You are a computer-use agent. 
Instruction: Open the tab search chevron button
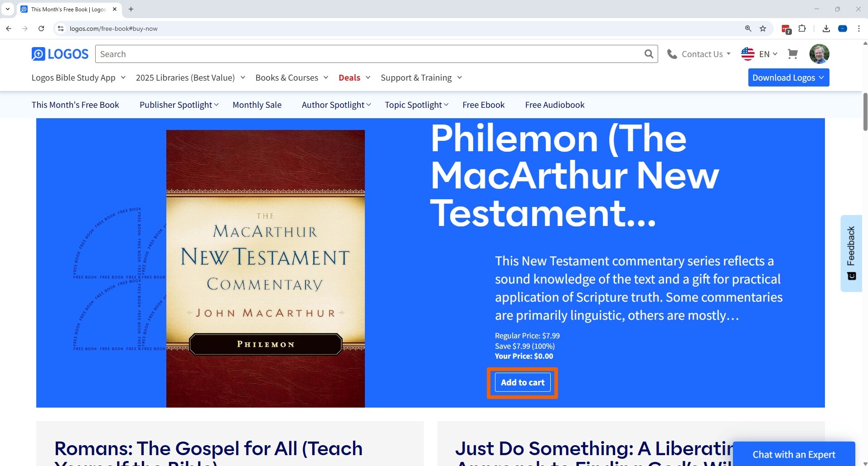[x=8, y=9]
